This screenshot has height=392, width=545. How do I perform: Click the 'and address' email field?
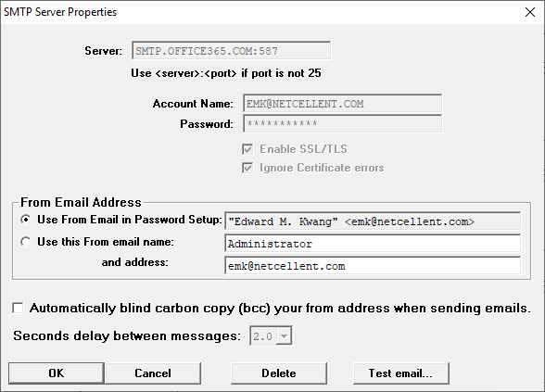point(373,266)
